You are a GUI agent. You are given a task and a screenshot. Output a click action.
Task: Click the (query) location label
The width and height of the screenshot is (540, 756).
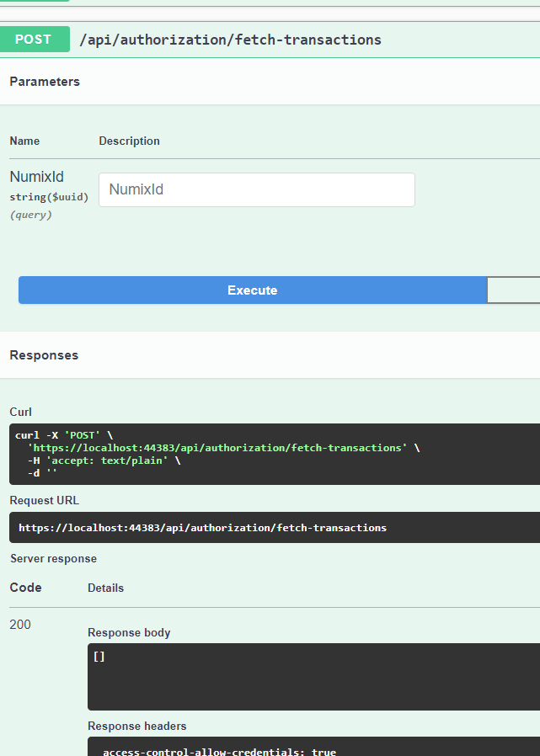pyautogui.click(x=31, y=215)
